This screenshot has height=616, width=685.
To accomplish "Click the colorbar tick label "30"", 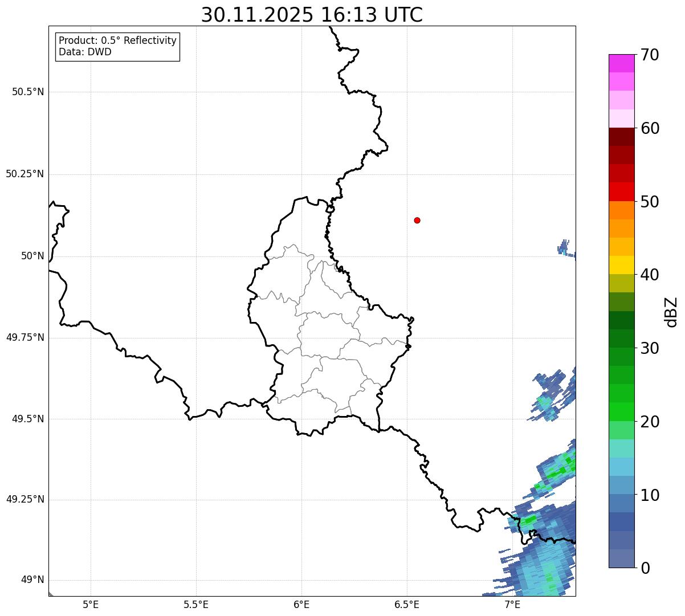I will [650, 348].
